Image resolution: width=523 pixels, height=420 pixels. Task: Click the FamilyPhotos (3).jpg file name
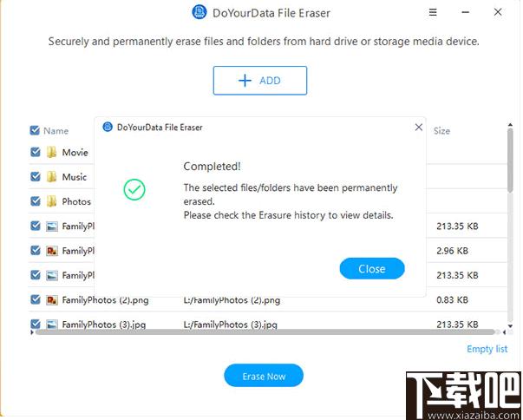[x=104, y=325]
